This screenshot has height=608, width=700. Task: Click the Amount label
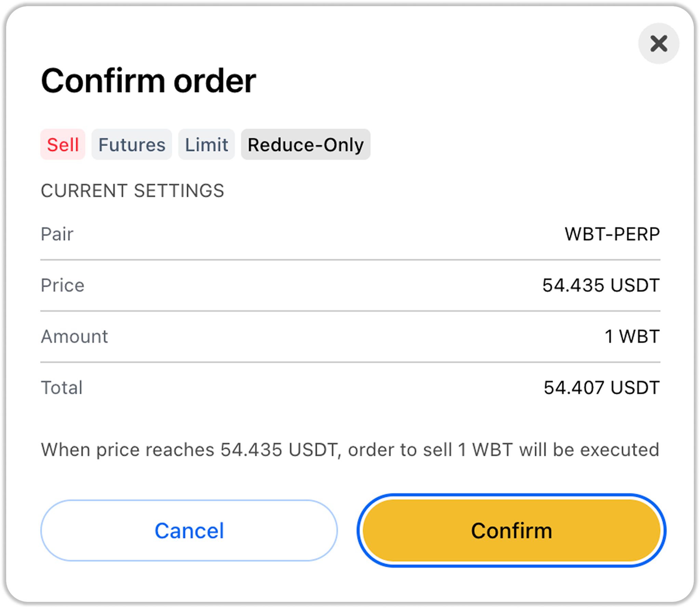75,336
